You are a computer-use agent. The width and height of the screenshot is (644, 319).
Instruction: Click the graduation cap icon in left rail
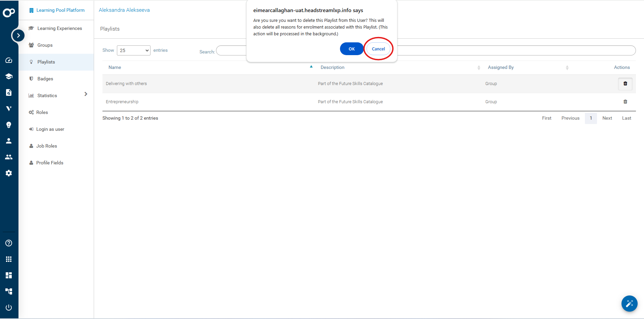(9, 76)
